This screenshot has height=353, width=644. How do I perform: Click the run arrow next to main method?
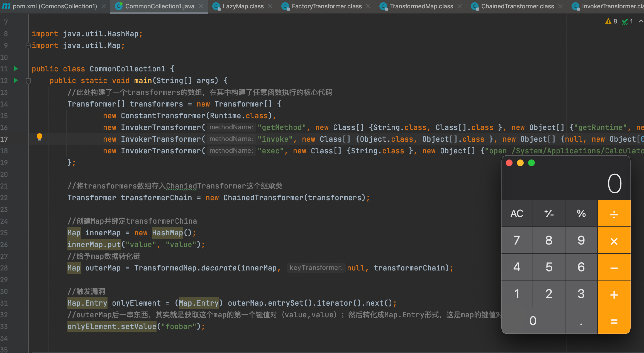(x=16, y=80)
